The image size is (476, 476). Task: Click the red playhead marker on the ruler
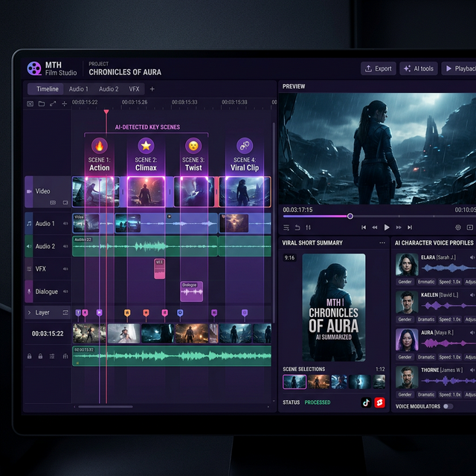(106, 112)
